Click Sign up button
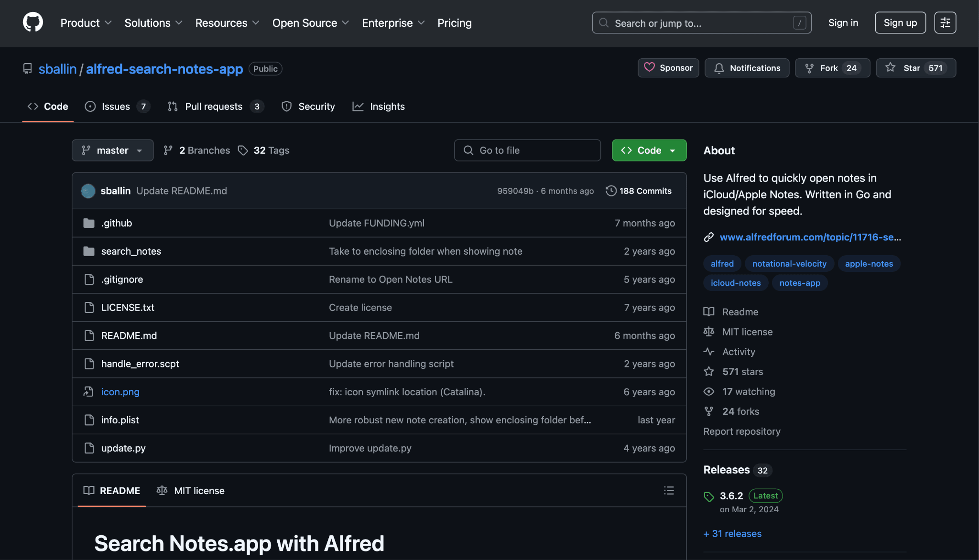The image size is (979, 560). pyautogui.click(x=900, y=22)
